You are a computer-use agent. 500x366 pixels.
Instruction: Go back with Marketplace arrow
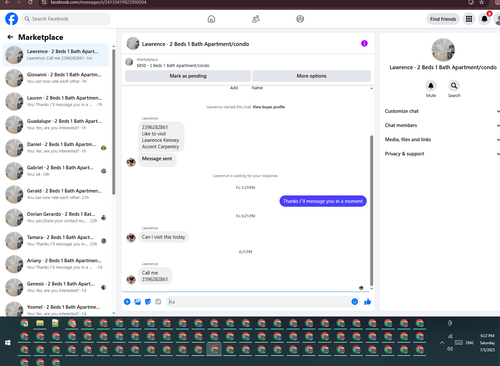click(10, 37)
